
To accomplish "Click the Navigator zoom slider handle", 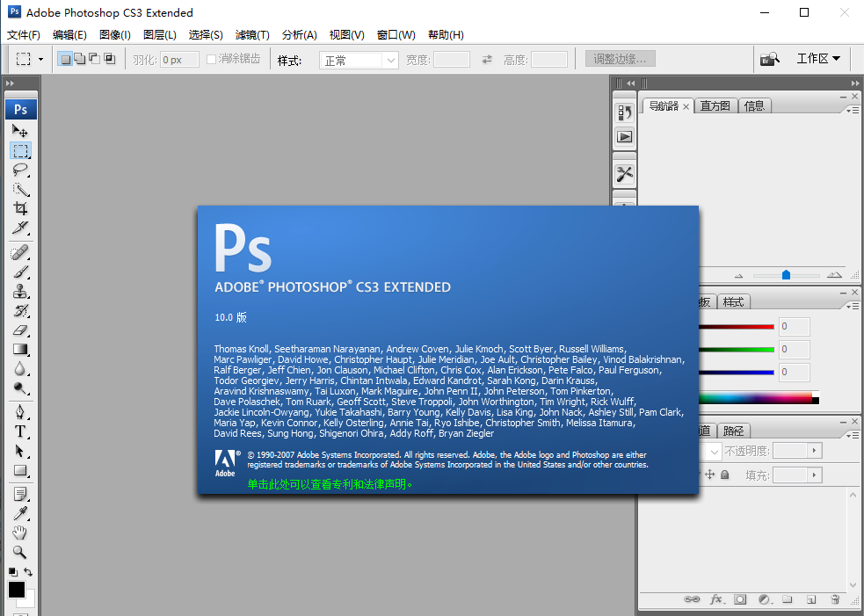I will coord(787,274).
